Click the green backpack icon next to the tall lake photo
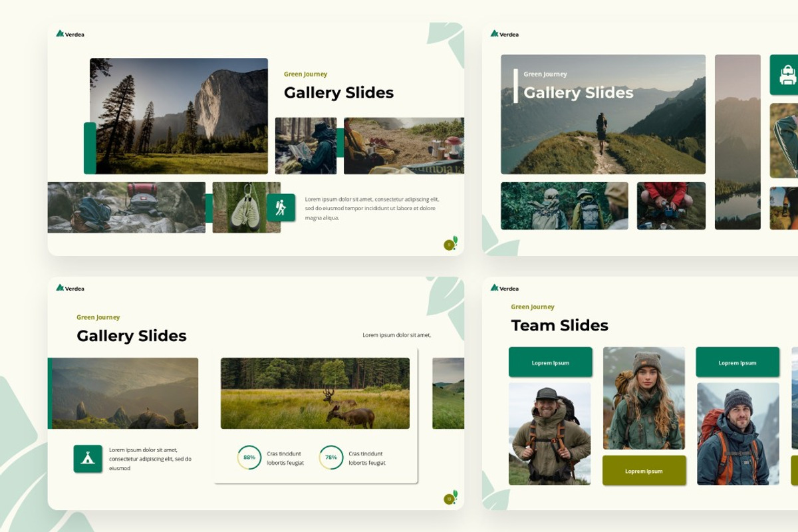 [784, 74]
